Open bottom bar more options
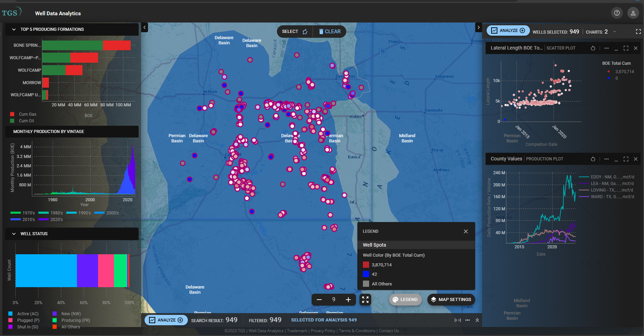Image resolution: width=644 pixels, height=336 pixels. coord(468,320)
